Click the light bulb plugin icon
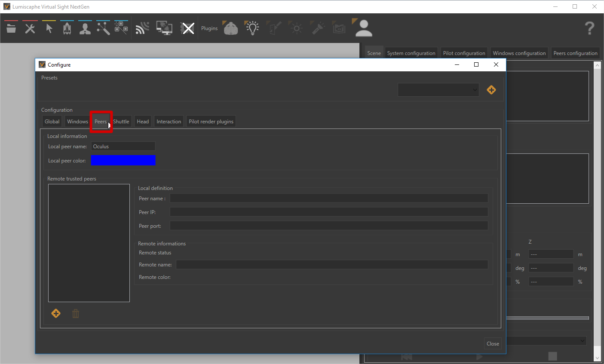 pos(252,28)
